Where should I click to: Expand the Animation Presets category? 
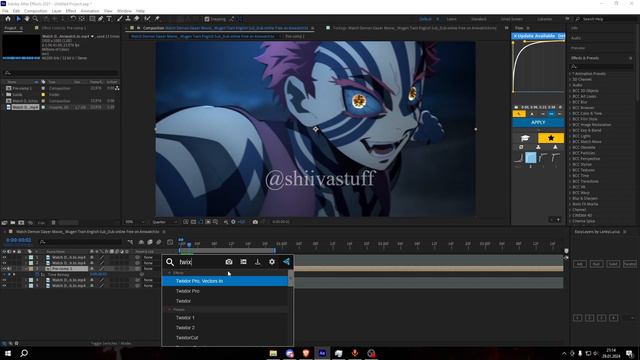point(570,74)
